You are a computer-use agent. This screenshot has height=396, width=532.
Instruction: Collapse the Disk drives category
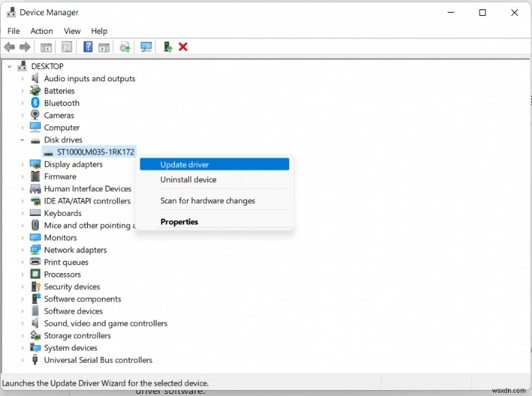(21, 140)
